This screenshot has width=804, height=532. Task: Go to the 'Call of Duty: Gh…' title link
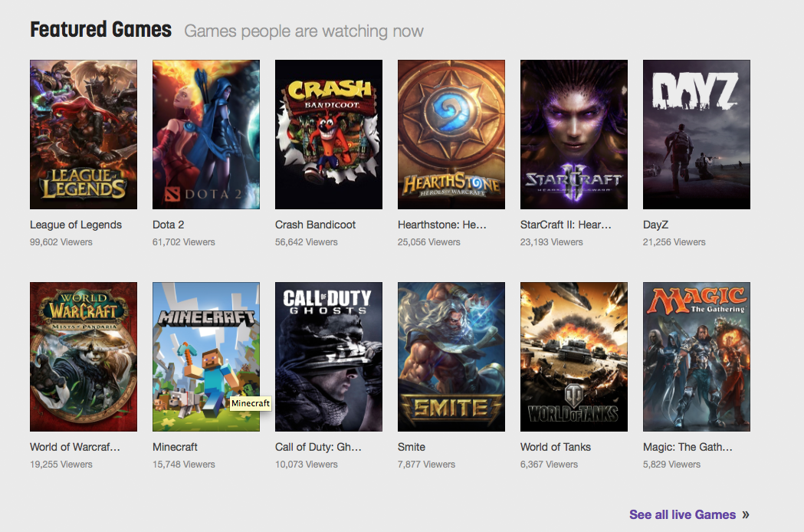pos(318,447)
